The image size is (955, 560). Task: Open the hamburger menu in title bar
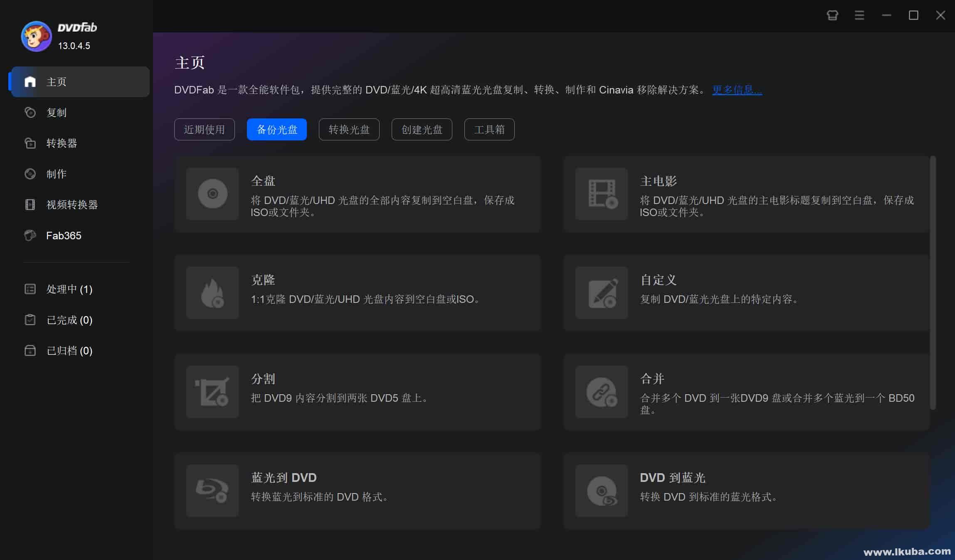[x=859, y=15]
